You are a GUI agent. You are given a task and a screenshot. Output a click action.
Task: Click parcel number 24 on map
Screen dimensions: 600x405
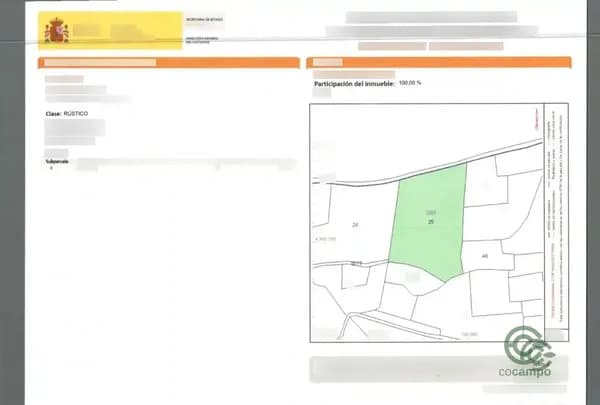click(x=355, y=225)
